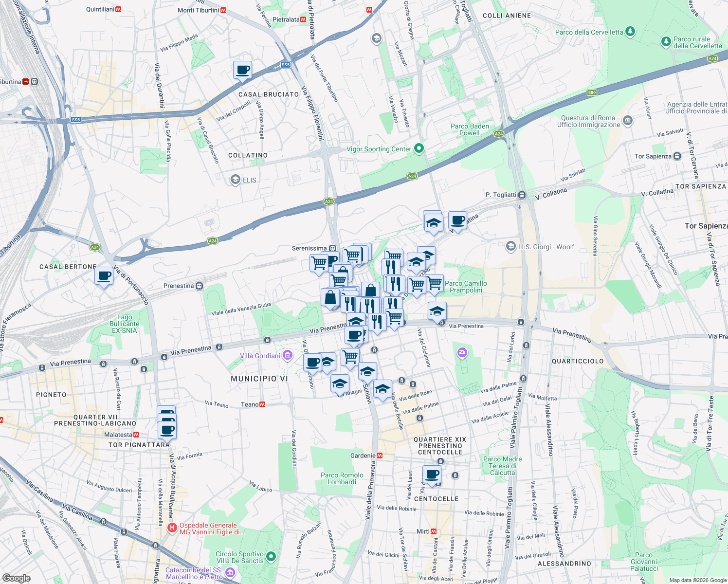Click the restaurant fork-and-knife marker near Via Prenestina
728x584 pixels.
378,320
